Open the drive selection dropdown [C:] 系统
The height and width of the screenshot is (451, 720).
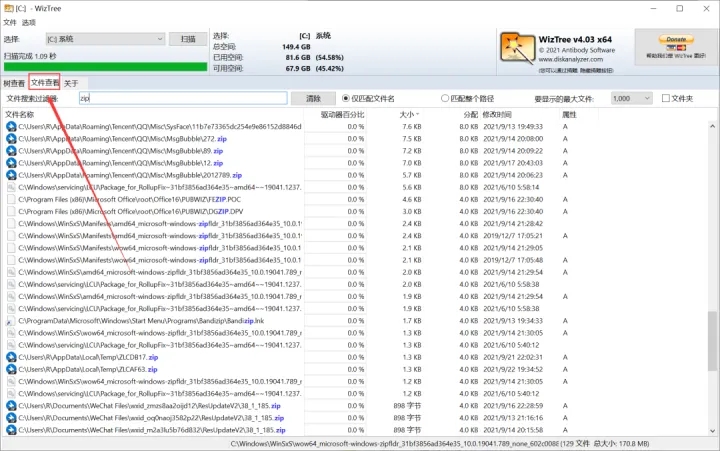[105, 39]
